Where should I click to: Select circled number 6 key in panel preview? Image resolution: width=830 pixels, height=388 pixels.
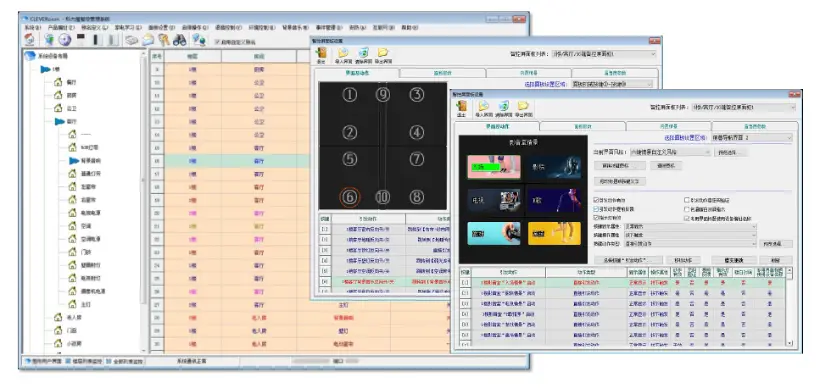pyautogui.click(x=349, y=197)
